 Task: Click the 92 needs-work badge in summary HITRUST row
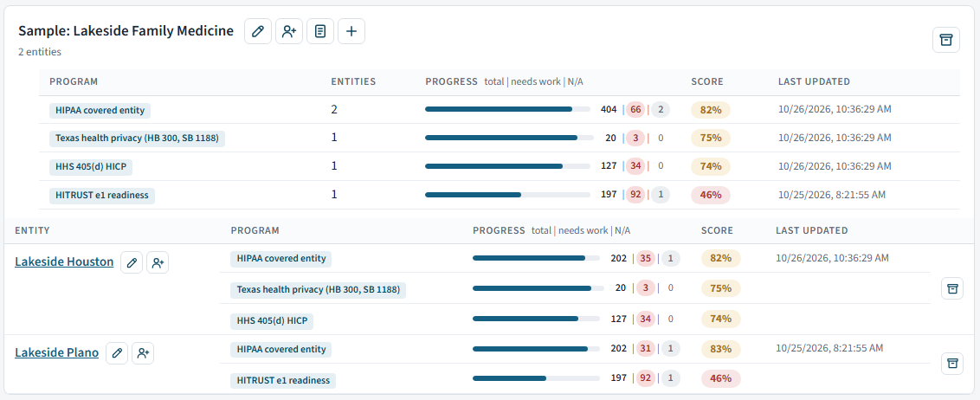click(x=635, y=195)
